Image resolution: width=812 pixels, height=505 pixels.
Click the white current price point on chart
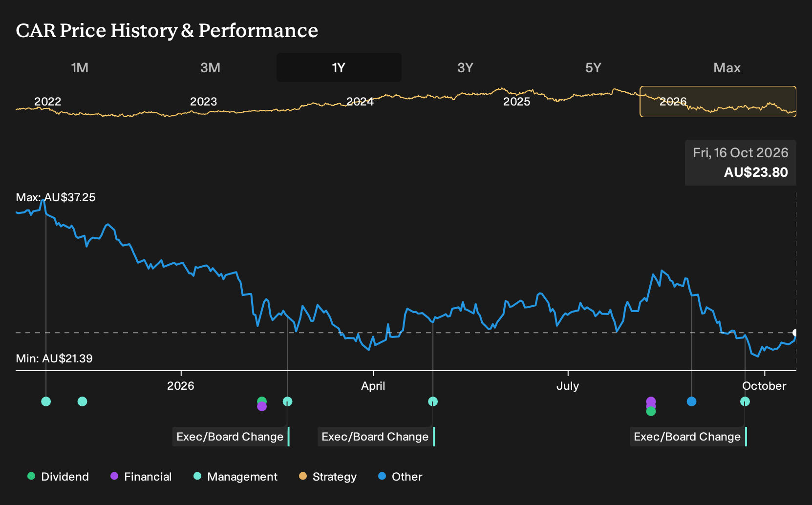pyautogui.click(x=795, y=333)
